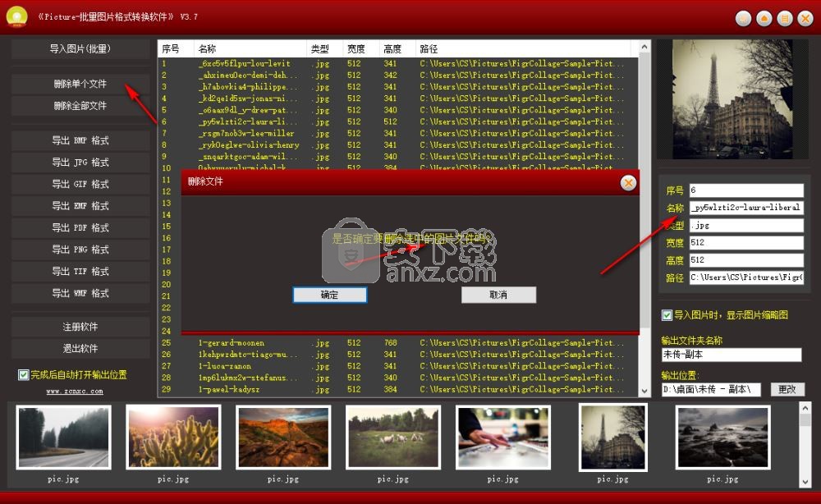The width and height of the screenshot is (821, 504).
Task: Click the 名称 field in details panel
Action: point(746,208)
